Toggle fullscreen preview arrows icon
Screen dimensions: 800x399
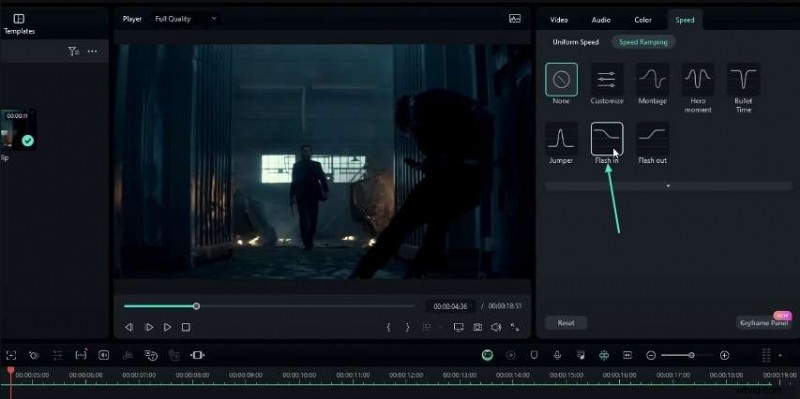tap(515, 327)
